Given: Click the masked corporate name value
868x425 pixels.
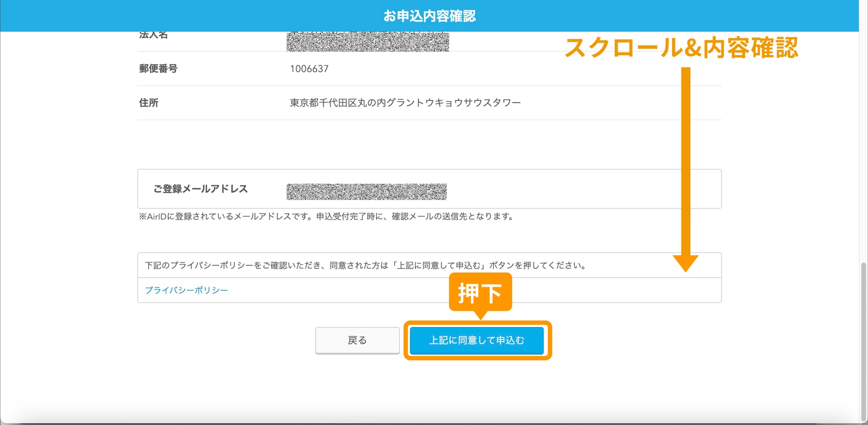Looking at the screenshot, I should pos(368,42).
